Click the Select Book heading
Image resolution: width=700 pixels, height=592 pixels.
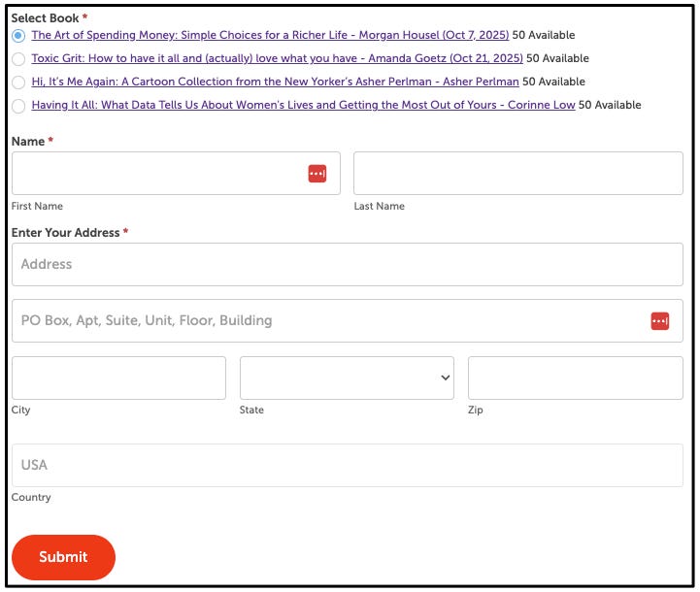(45, 18)
